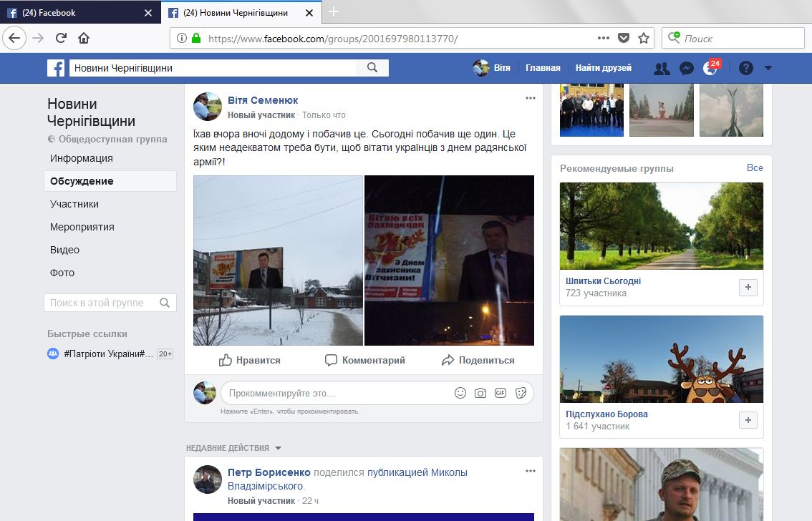Open the quick help question mark icon
812x521 pixels.
[745, 68]
